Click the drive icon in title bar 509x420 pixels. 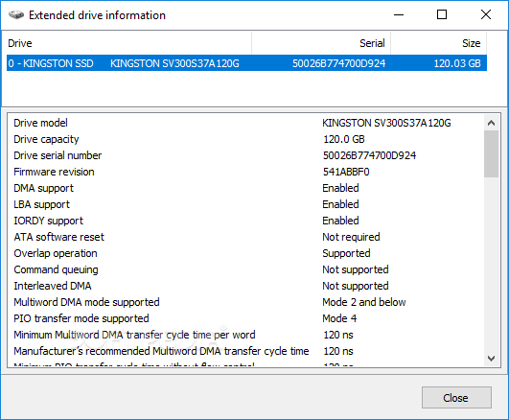(x=16, y=15)
